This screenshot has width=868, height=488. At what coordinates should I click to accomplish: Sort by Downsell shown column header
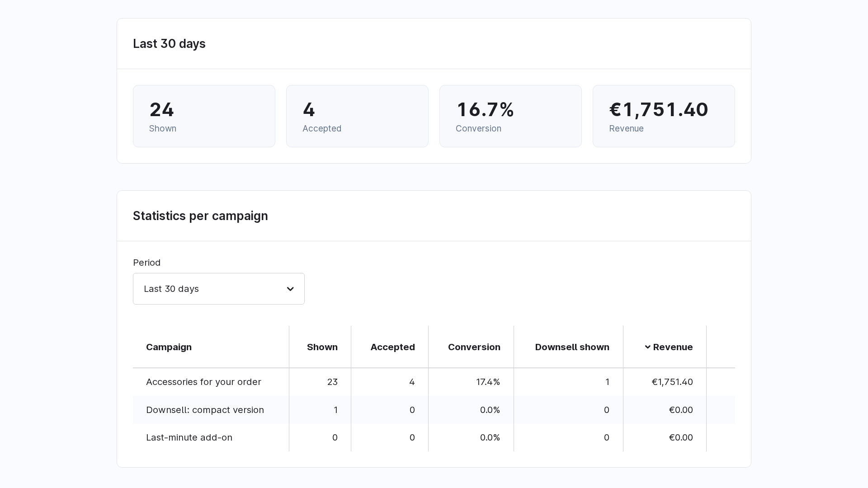[572, 347]
